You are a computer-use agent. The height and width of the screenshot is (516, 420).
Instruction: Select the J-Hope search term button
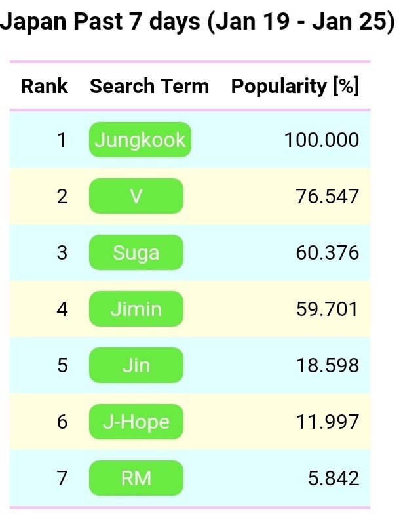[136, 422]
